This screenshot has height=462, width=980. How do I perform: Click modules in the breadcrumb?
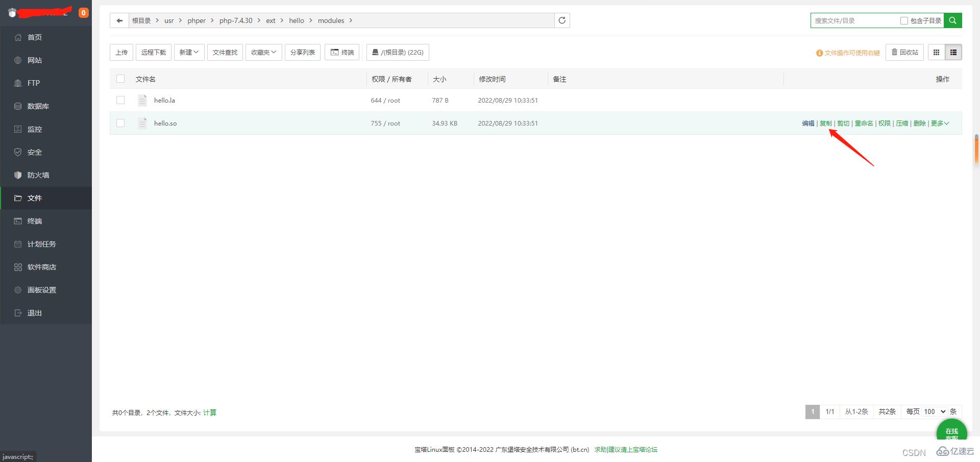(x=331, y=20)
